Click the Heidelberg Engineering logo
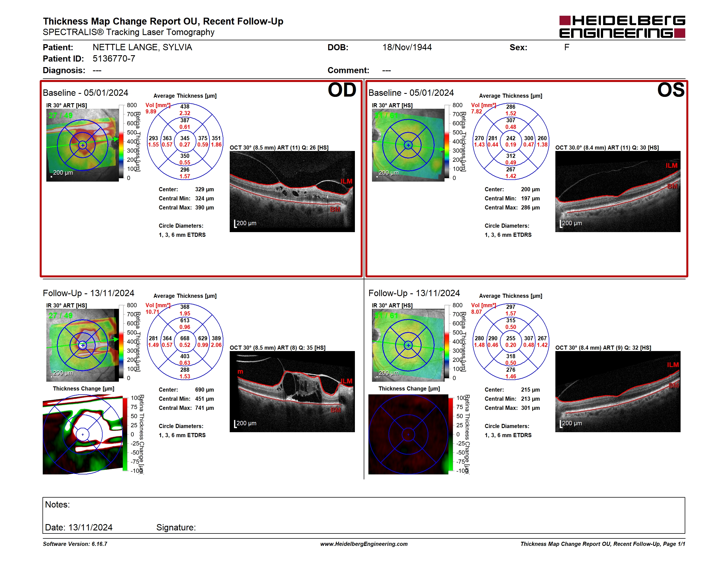 point(622,27)
